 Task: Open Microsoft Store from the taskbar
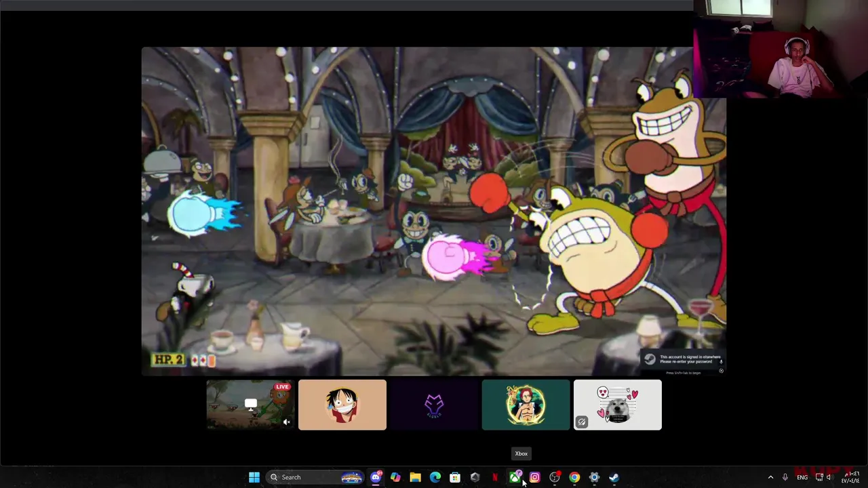click(455, 477)
